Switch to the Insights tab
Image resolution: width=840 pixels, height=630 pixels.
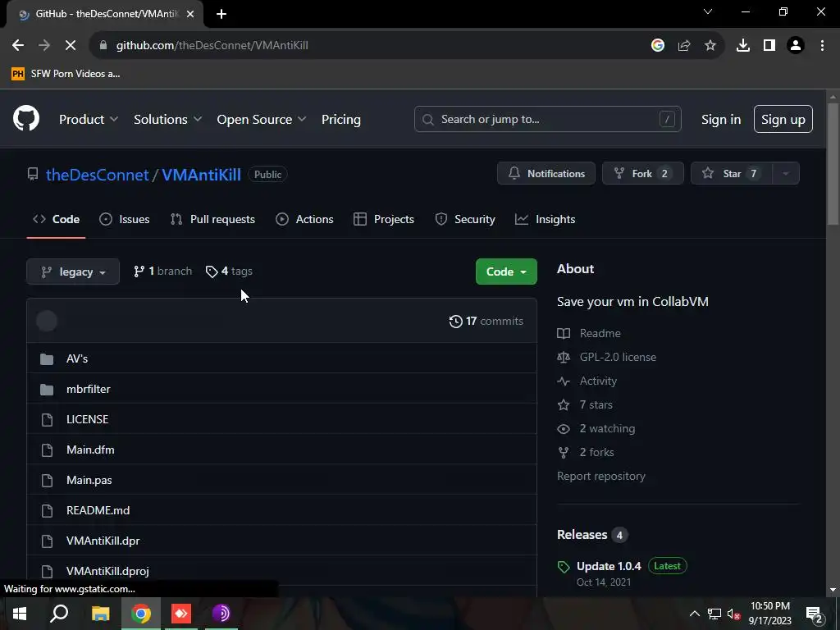tap(546, 219)
